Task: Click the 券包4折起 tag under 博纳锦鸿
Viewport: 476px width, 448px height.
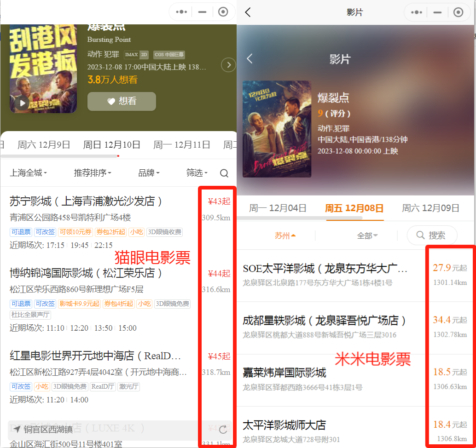Action: [x=119, y=304]
